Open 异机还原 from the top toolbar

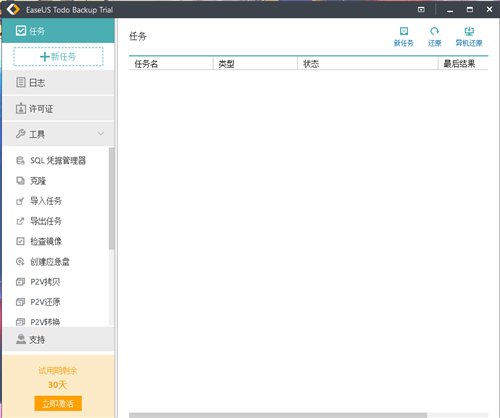(469, 37)
